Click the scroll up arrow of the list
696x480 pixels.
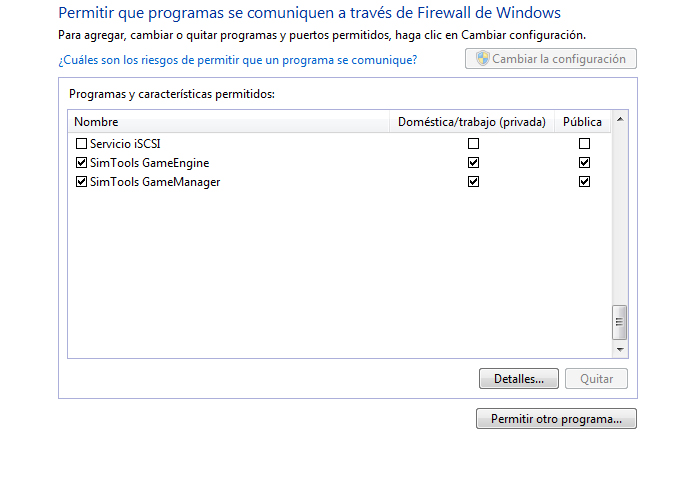[620, 119]
